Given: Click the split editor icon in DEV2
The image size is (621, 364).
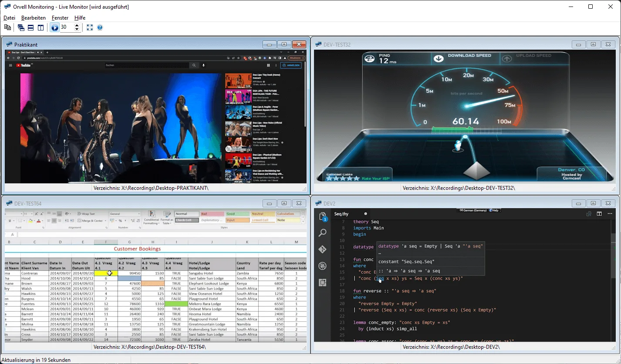Looking at the screenshot, I should coord(599,214).
